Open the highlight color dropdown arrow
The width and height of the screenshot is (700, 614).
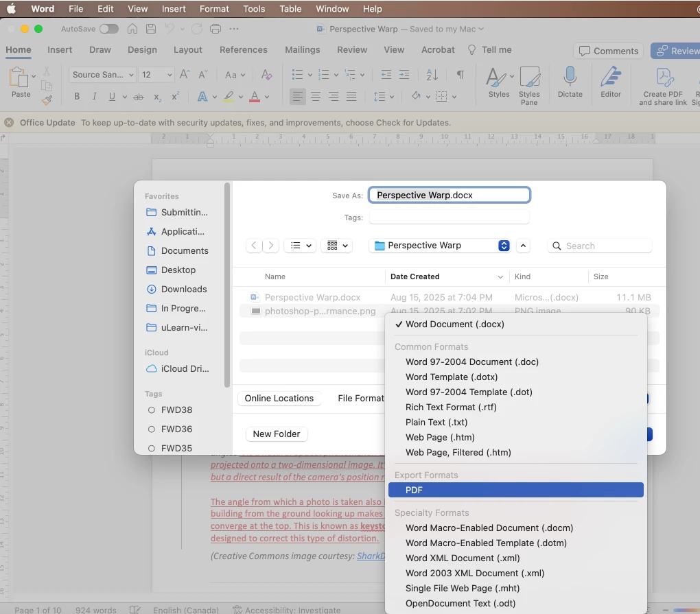(x=241, y=97)
